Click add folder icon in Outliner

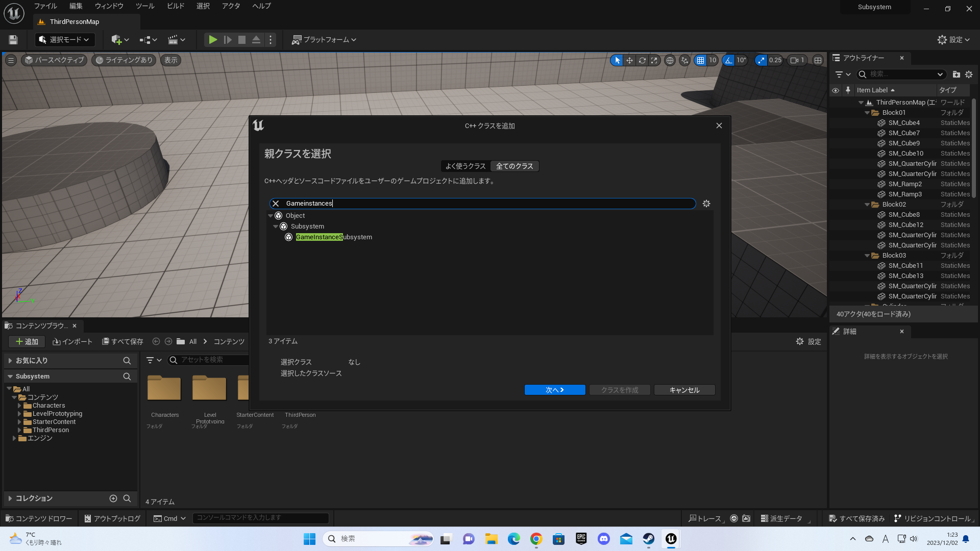956,74
